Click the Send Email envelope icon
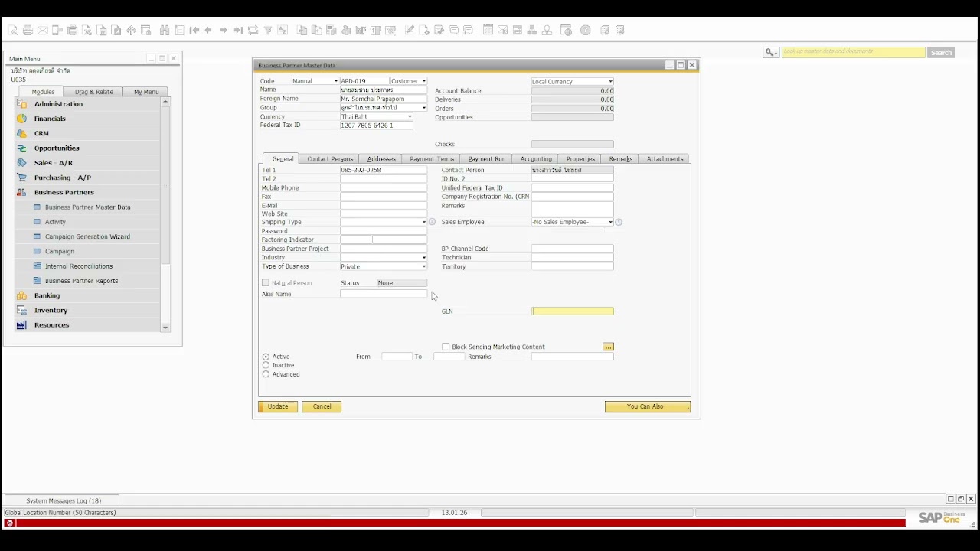Screen dimensions: 980x551 [x=43, y=31]
